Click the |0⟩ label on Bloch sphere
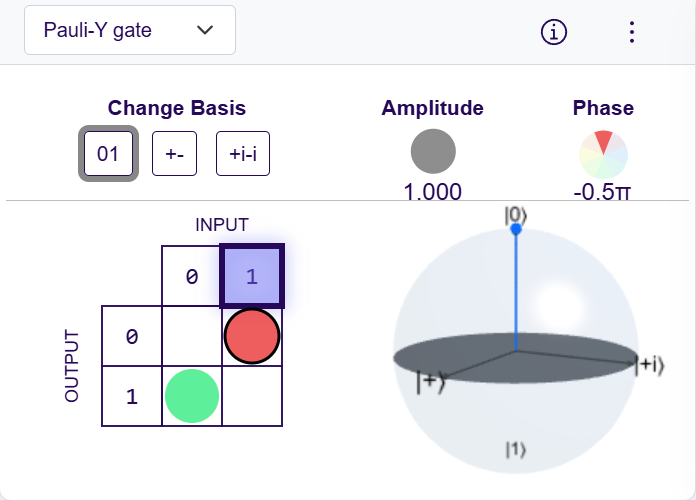This screenshot has height=500, width=696. [516, 213]
